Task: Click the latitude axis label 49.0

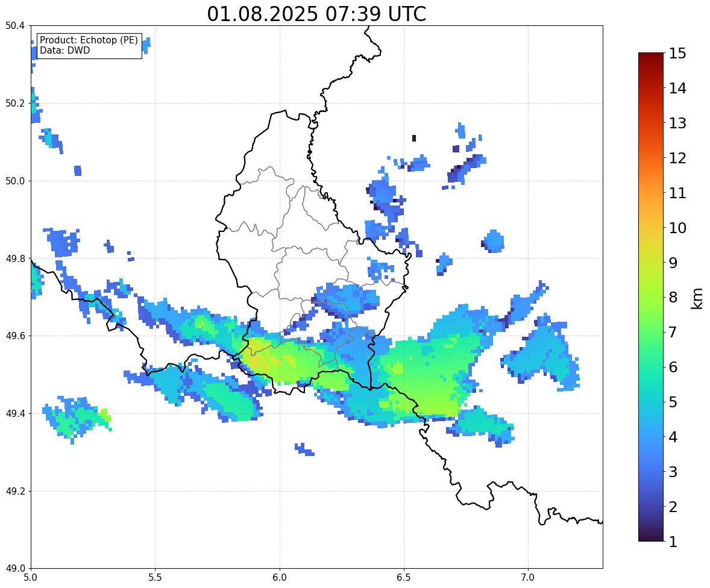Action: coord(15,569)
